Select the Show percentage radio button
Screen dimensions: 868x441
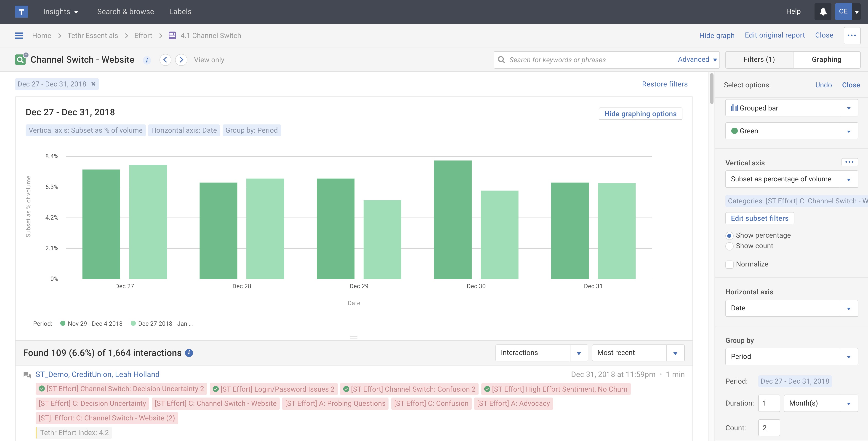tap(730, 236)
